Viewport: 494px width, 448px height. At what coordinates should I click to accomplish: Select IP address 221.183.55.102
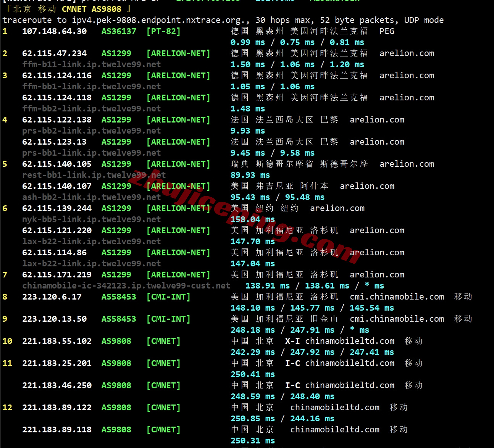(x=57, y=341)
